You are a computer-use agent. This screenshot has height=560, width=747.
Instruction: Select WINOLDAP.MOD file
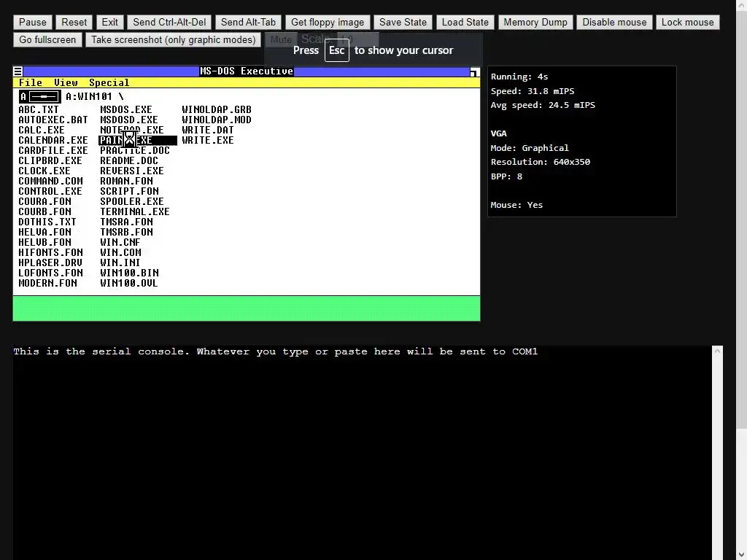point(217,120)
